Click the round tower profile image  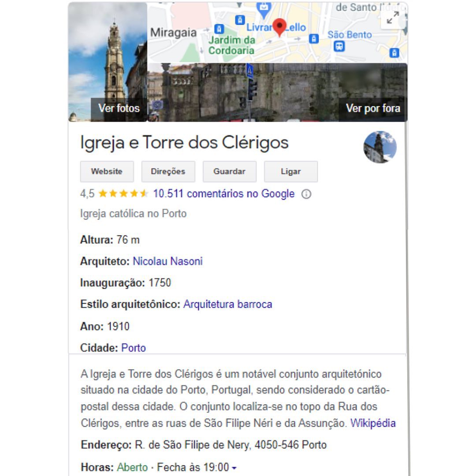380,147
